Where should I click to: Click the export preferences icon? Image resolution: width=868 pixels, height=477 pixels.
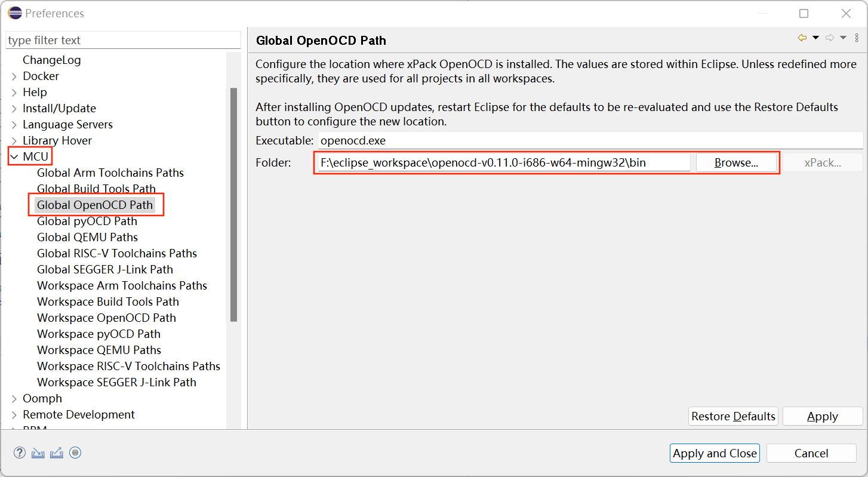[57, 453]
